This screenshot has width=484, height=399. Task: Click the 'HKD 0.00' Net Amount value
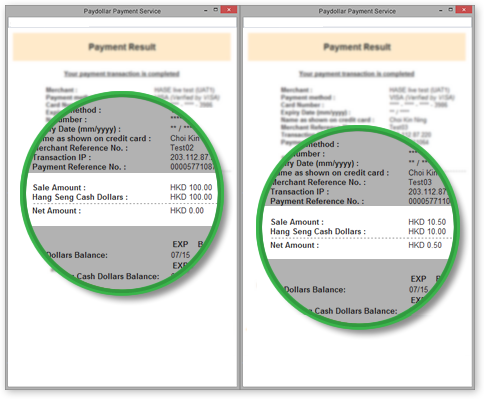187,211
